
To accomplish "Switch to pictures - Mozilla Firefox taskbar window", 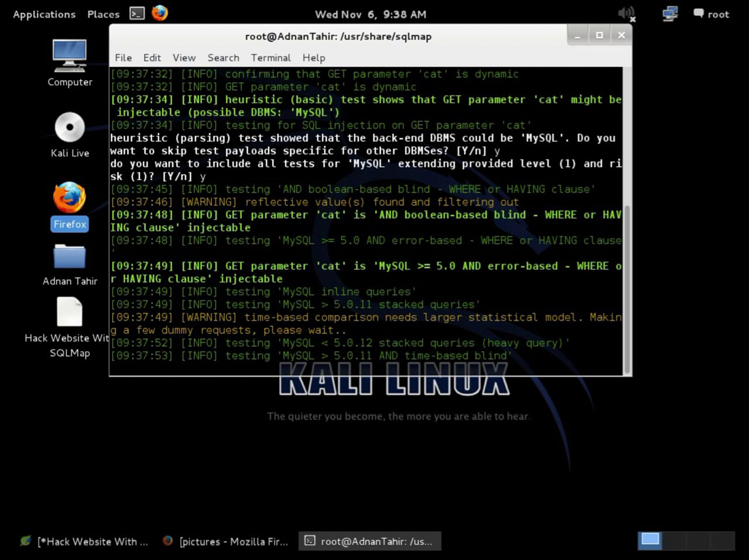I will tap(226, 541).
